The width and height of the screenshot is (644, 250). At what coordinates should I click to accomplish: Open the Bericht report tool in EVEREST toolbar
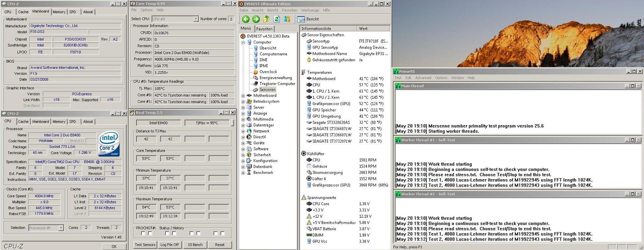(308, 19)
